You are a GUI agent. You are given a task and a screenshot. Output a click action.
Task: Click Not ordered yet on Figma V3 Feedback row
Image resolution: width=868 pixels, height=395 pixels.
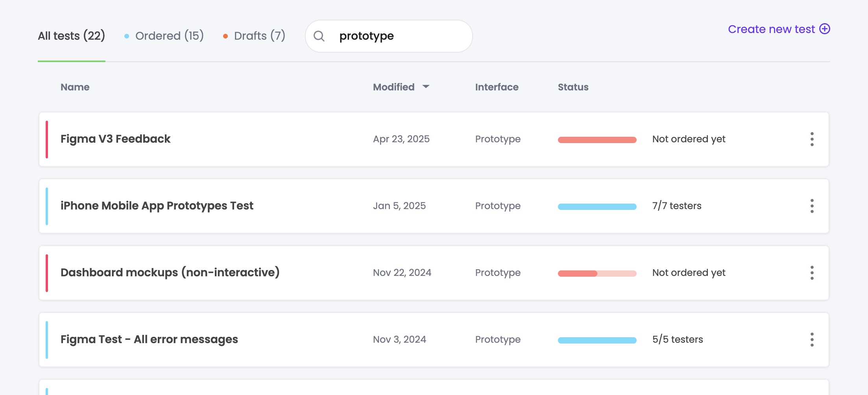(x=689, y=139)
